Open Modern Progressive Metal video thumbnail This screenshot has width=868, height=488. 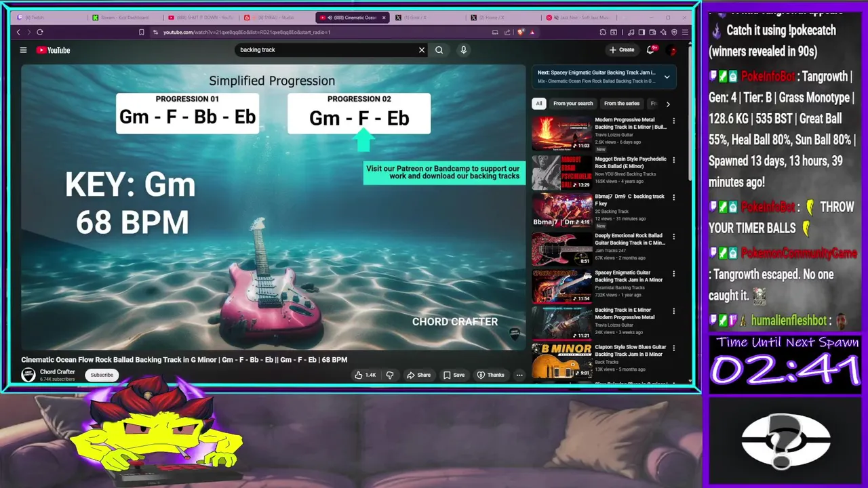pos(561,134)
